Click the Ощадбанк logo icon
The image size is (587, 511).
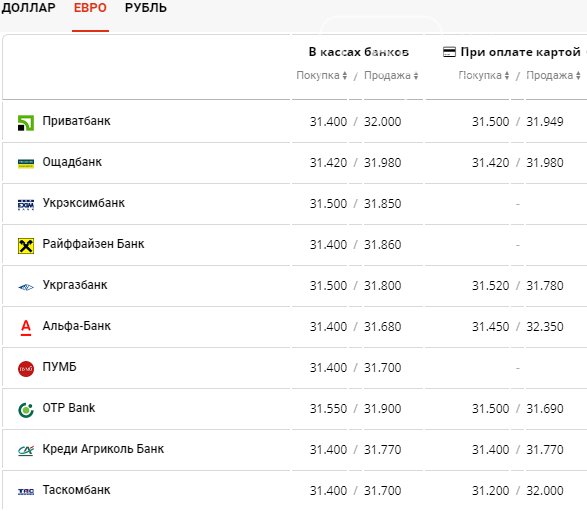point(26,164)
